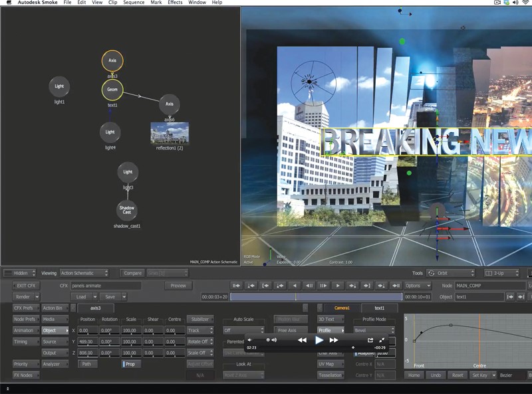Open the Bevel profile mode dropdown
The height and width of the screenshot is (394, 532).
pyautogui.click(x=374, y=330)
